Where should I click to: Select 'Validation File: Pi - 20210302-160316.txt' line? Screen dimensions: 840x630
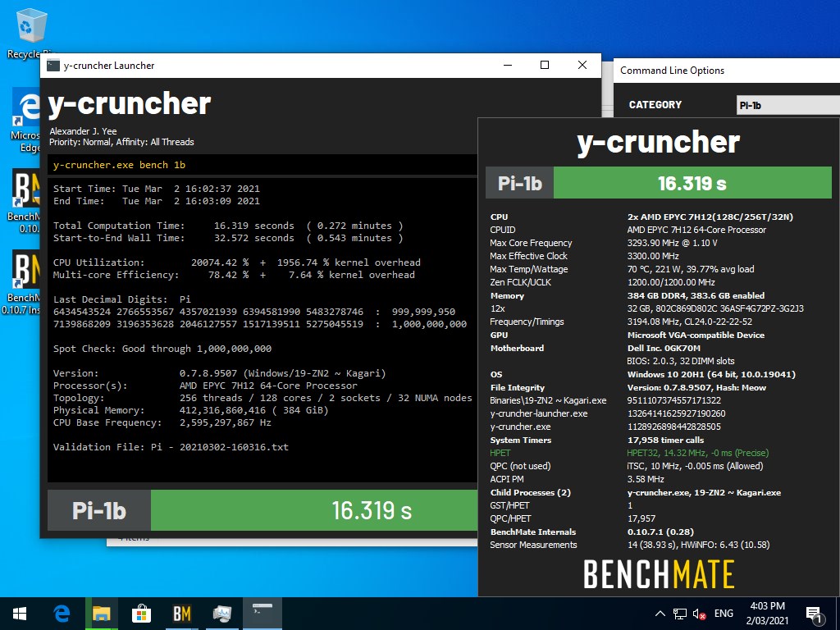click(171, 447)
